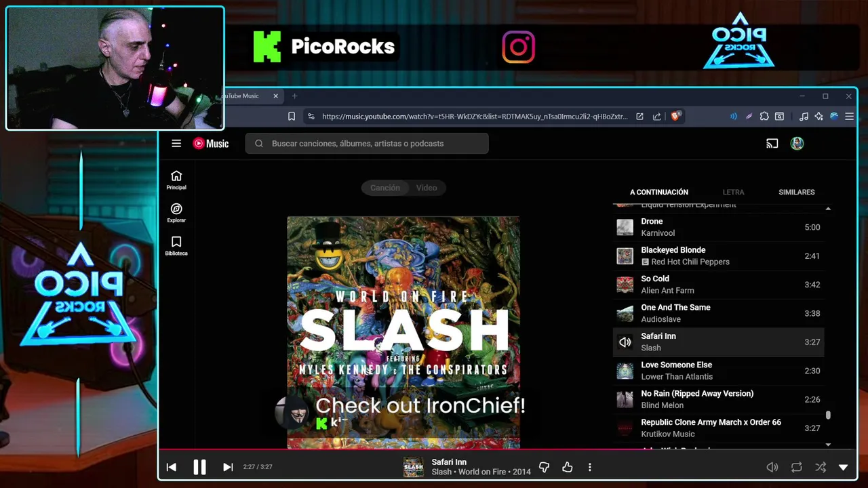Click the Red Hot Chili Peppers artist name

click(690, 262)
